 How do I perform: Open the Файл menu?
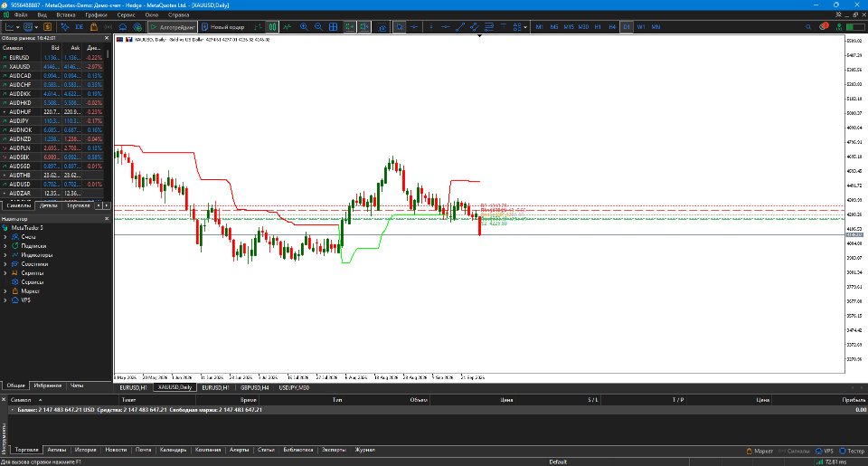(x=21, y=15)
